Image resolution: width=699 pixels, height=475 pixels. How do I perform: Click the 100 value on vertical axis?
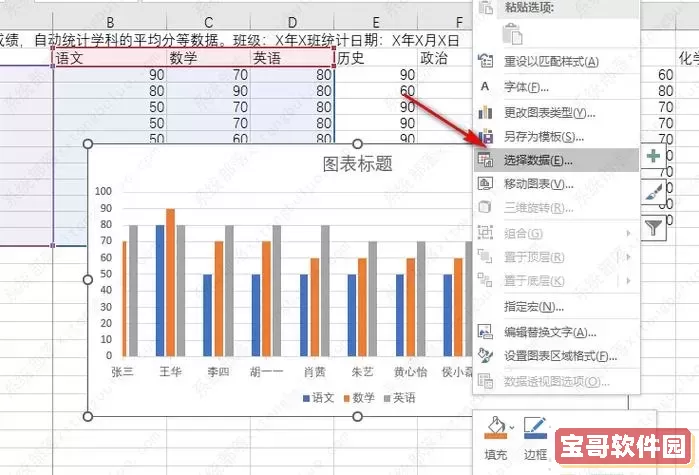click(103, 191)
